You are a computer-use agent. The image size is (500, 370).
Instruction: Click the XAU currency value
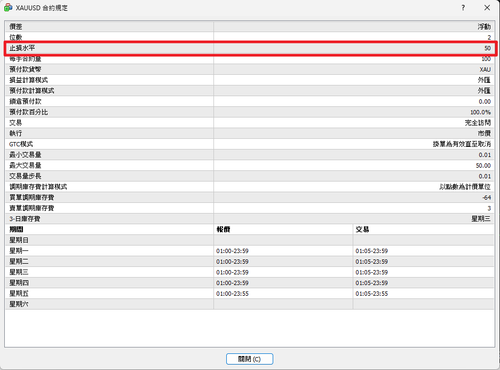tap(485, 69)
